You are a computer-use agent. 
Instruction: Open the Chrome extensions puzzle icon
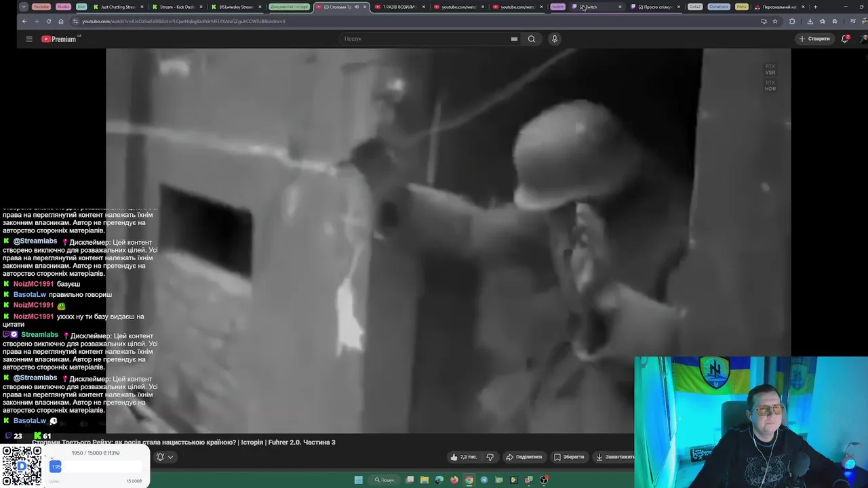point(792,21)
